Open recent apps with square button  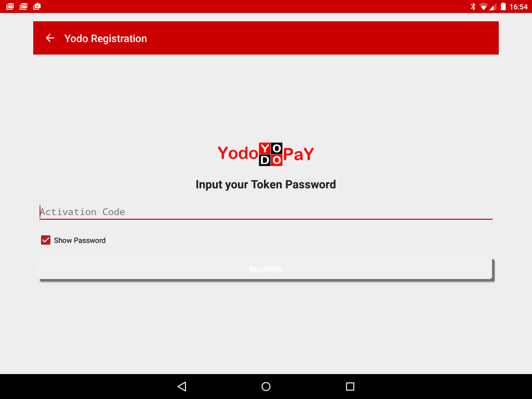[350, 387]
